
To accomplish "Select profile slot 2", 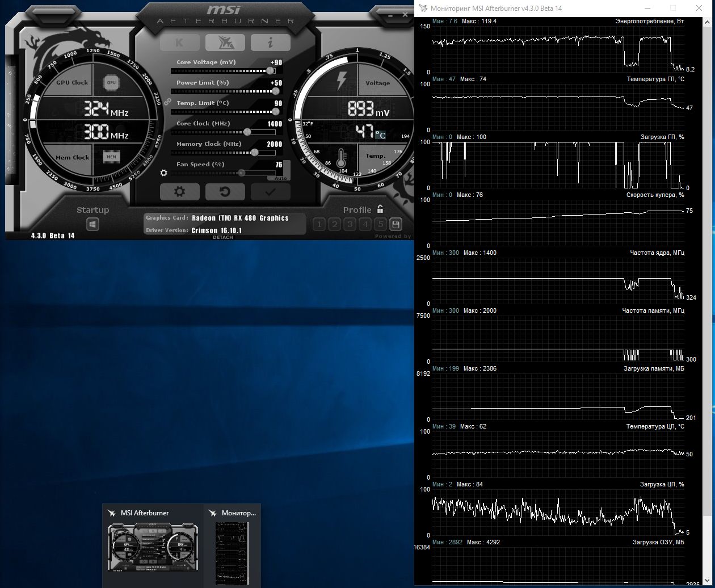I will click(x=334, y=224).
